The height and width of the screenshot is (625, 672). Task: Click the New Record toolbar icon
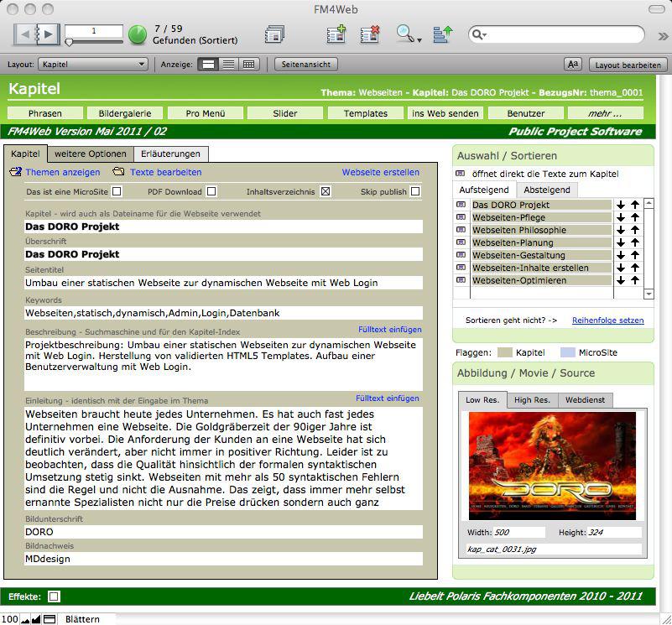tap(336, 34)
